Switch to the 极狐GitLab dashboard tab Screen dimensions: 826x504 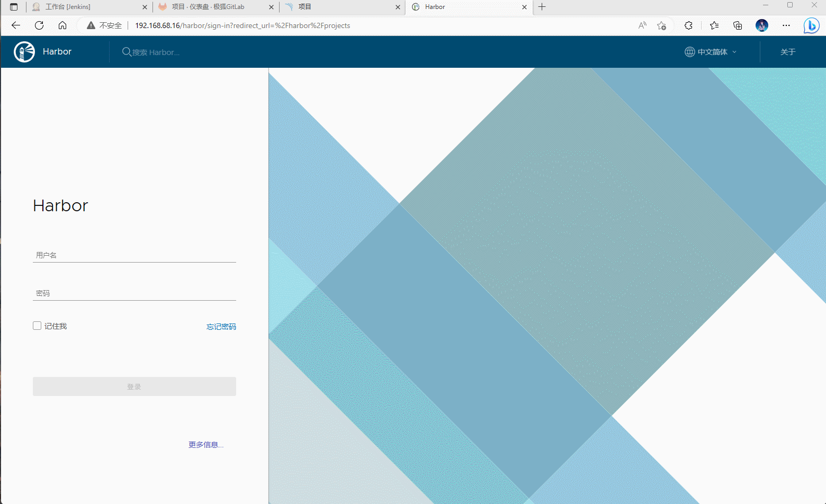216,7
